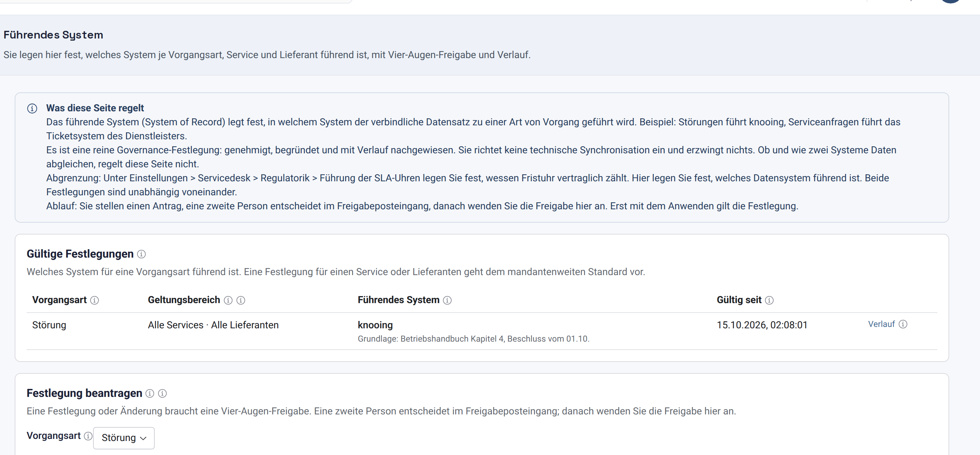The width and height of the screenshot is (980, 455).
Task: Click 'Festlegung beantragen' section title
Action: tap(84, 393)
